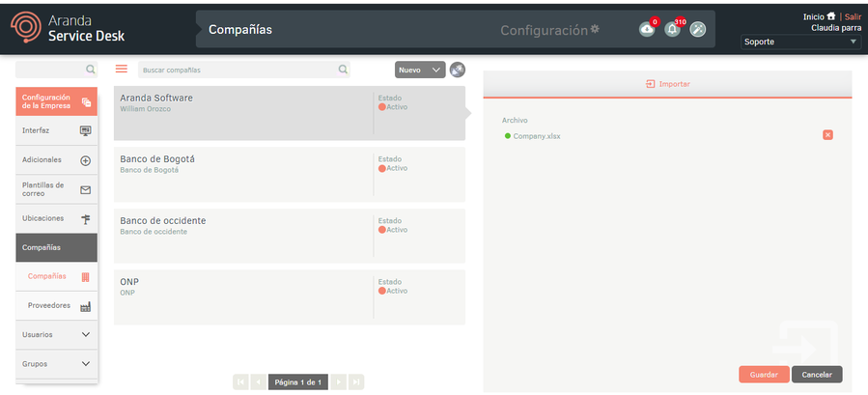Select the Proveedores submenu item
This screenshot has width=868, height=395.
[x=56, y=306]
